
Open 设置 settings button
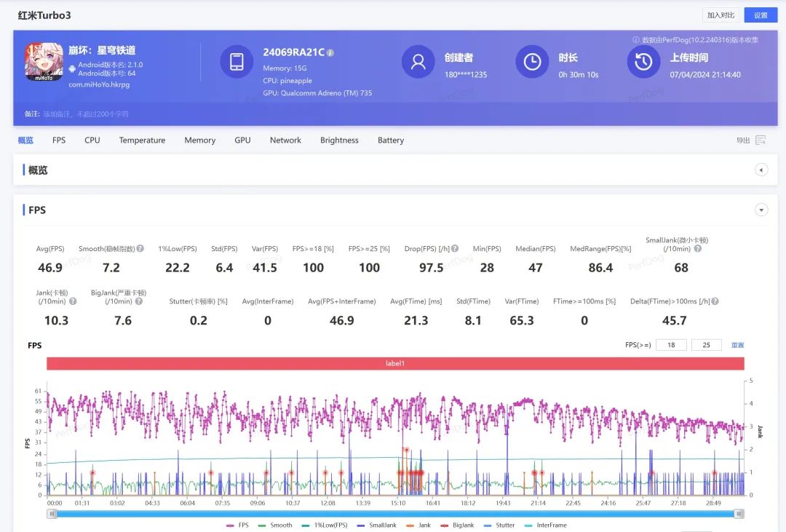[761, 15]
